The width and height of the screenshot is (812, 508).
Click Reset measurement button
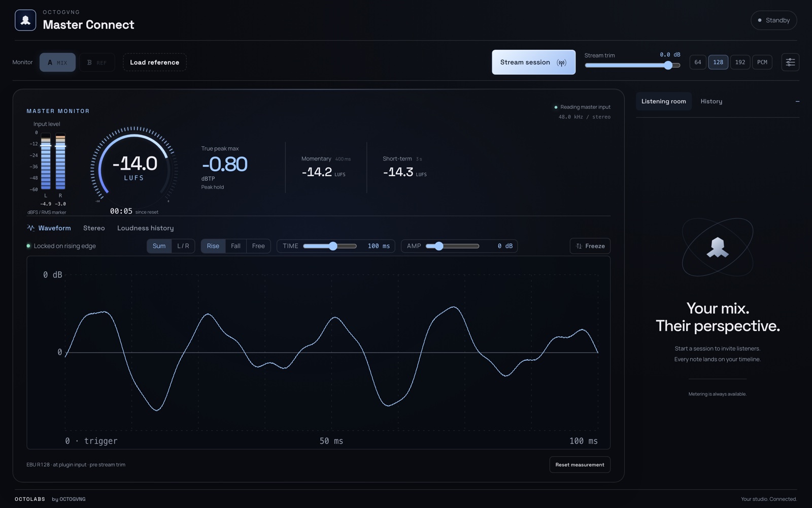(580, 465)
